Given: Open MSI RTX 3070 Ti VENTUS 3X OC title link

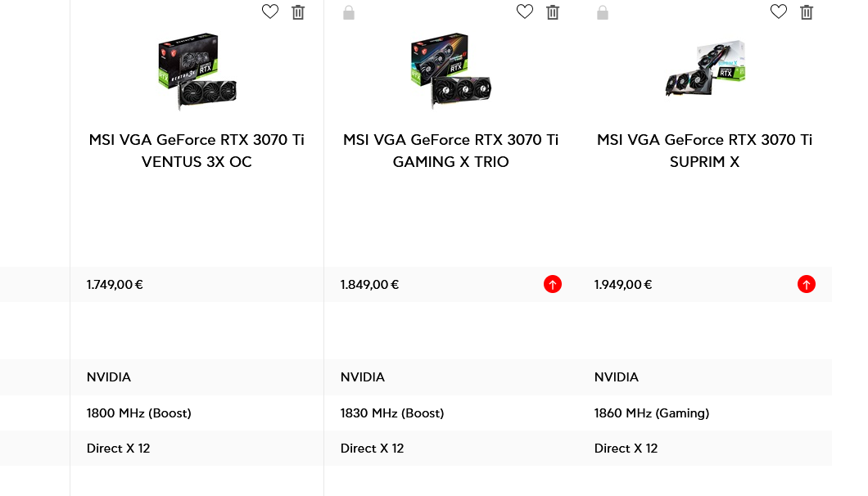Looking at the screenshot, I should (197, 151).
